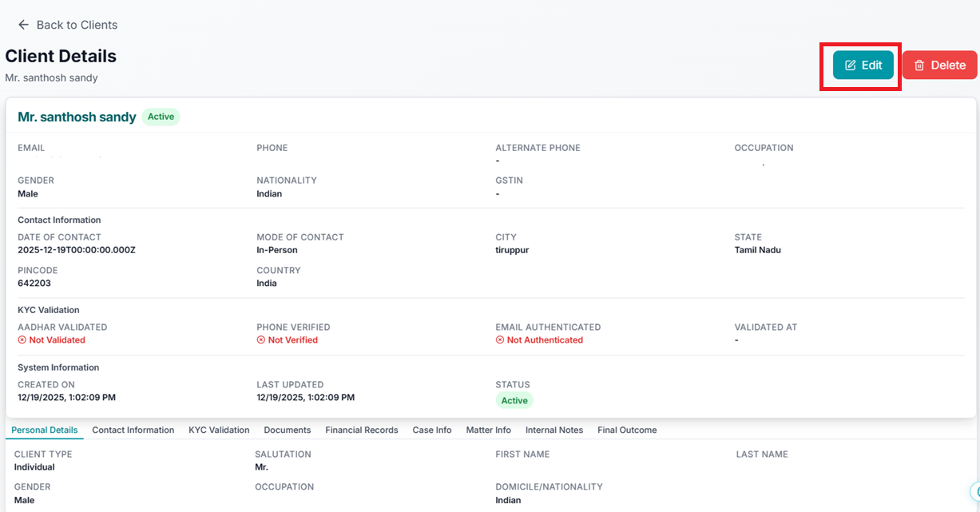This screenshot has width=980, height=512.
Task: Show the Internal Notes tab
Action: pos(553,430)
